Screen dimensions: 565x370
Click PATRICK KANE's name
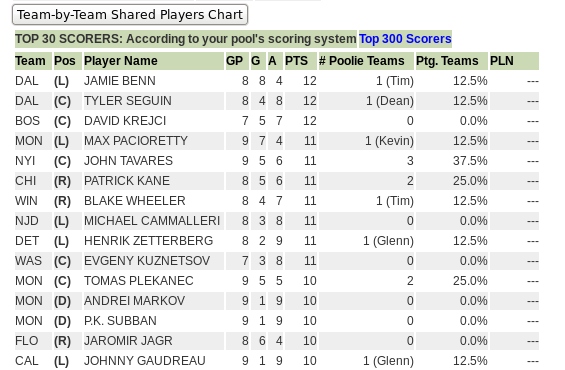point(127,181)
